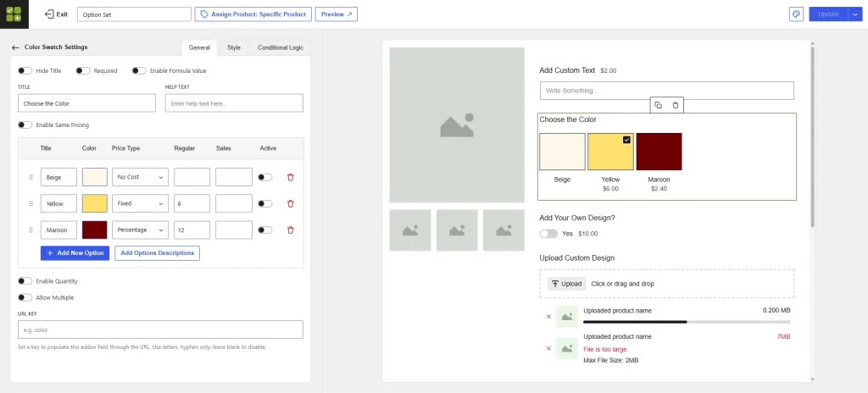
Task: Click the main product image placeholder
Action: pyautogui.click(x=457, y=125)
